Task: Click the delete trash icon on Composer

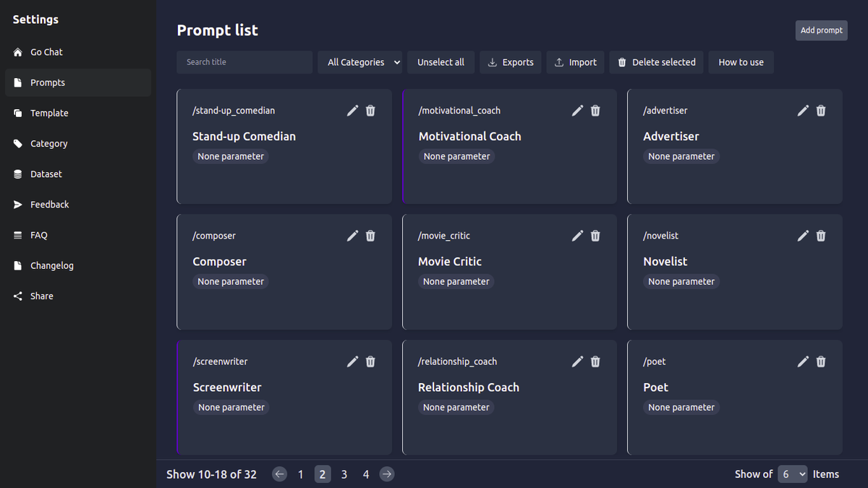Action: [x=370, y=236]
